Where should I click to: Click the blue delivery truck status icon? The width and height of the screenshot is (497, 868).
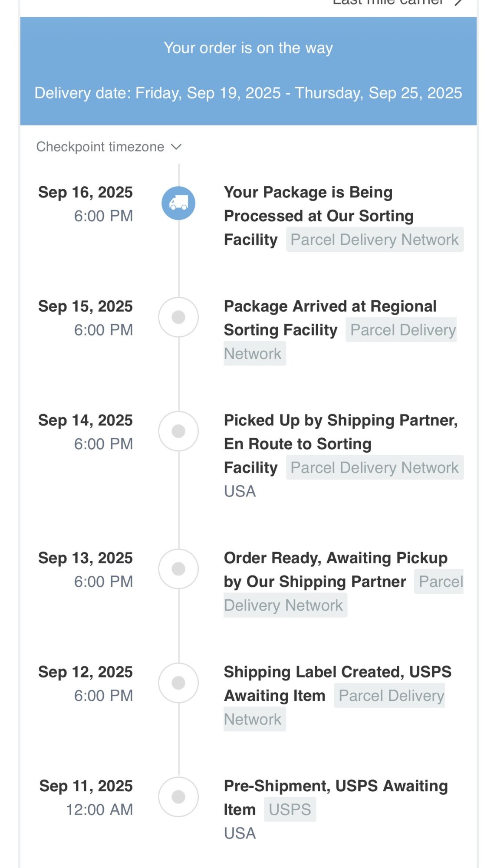pos(178,203)
